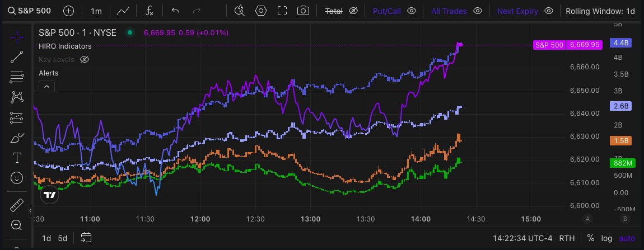Select the Text annotation tool
Viewport: 644px width, 250px height.
click(x=17, y=158)
